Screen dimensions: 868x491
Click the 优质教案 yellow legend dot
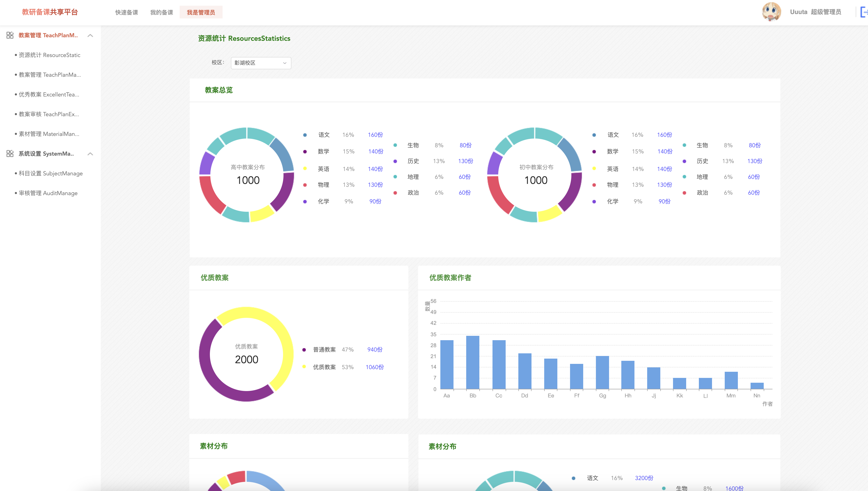tap(304, 366)
